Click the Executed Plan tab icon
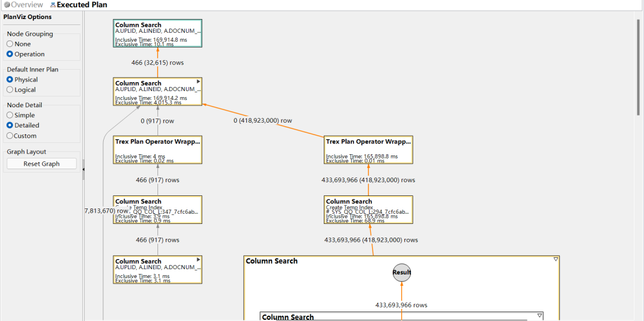Viewport: 644px width, 321px height. [x=52, y=5]
